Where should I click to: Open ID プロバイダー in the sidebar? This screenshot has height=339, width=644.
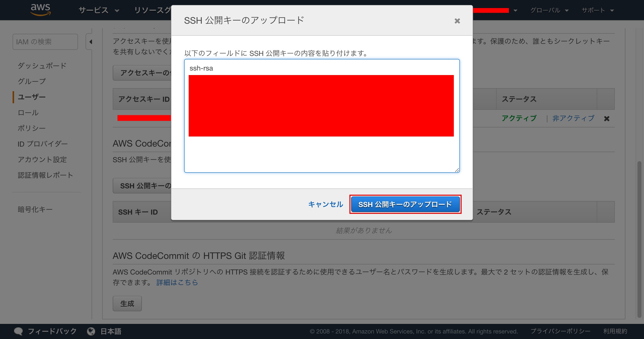tap(43, 144)
